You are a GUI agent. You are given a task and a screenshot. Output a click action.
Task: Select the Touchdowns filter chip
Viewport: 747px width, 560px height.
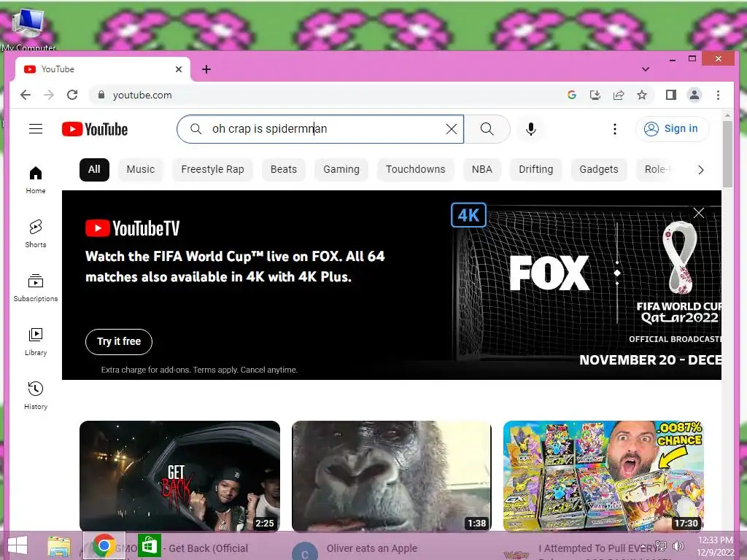[415, 169]
